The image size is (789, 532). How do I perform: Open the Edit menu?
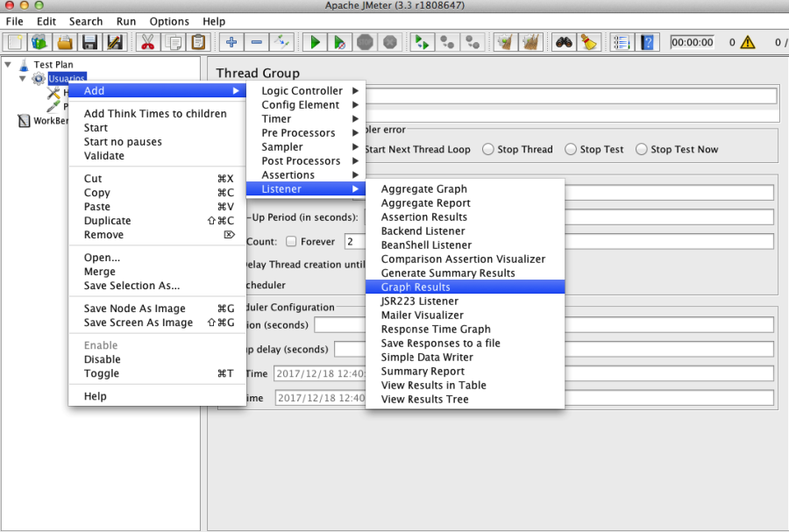(x=46, y=22)
